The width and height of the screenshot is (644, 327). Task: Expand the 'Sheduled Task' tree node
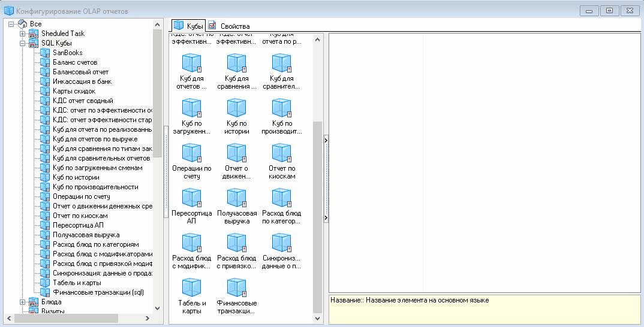(22, 34)
